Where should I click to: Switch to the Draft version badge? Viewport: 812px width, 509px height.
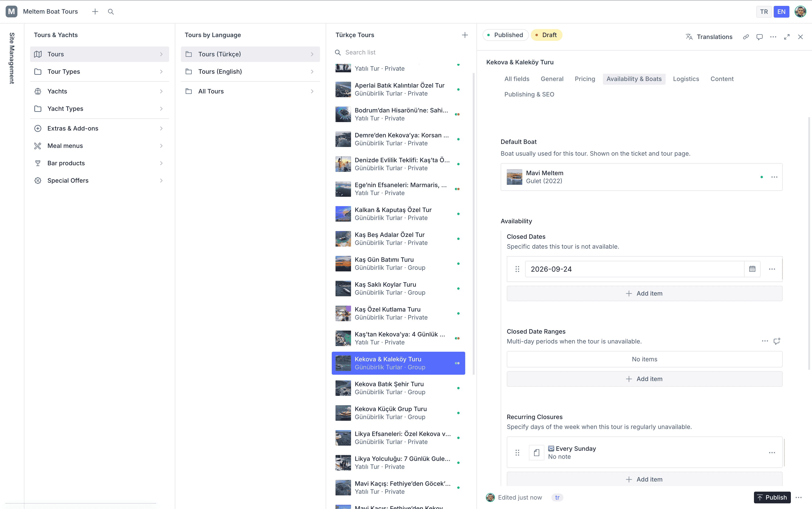(x=546, y=35)
